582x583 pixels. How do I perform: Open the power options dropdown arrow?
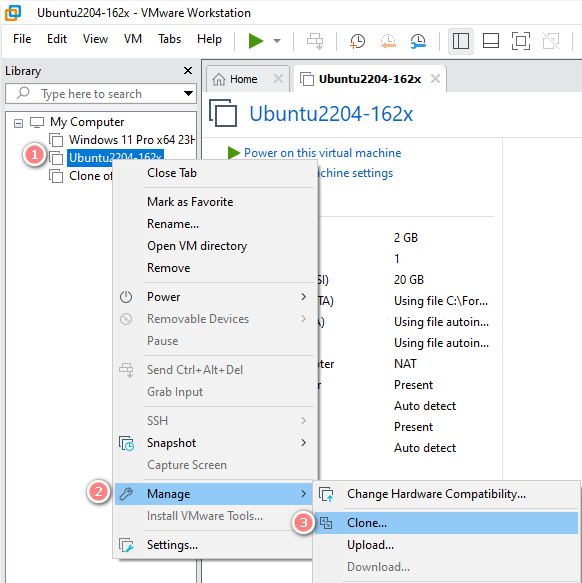pos(277,41)
